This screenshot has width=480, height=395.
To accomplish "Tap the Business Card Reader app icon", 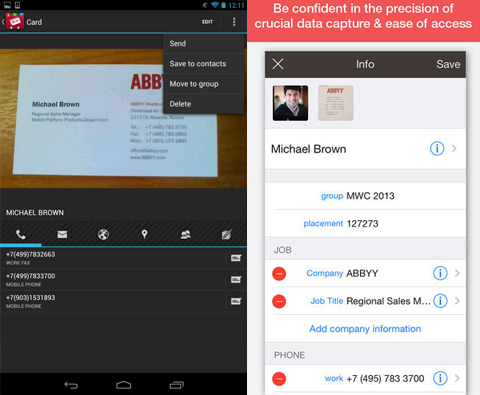I will [x=15, y=21].
